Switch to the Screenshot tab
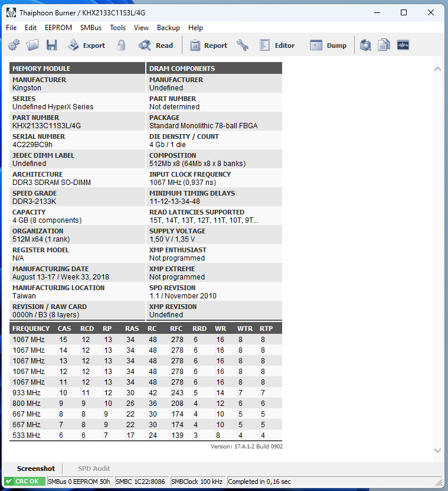The width and height of the screenshot is (448, 491). (x=35, y=469)
